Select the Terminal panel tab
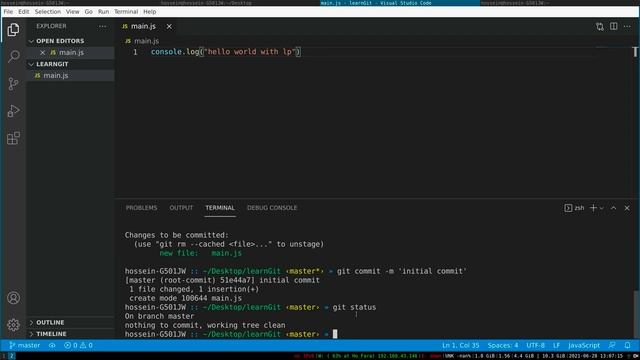 220,208
